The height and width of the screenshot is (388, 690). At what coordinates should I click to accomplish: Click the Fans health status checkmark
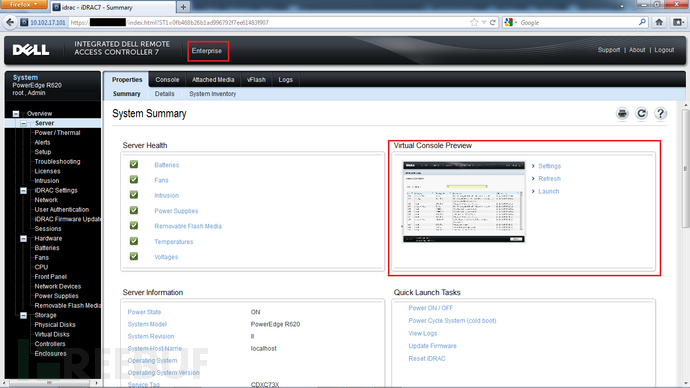pos(134,179)
